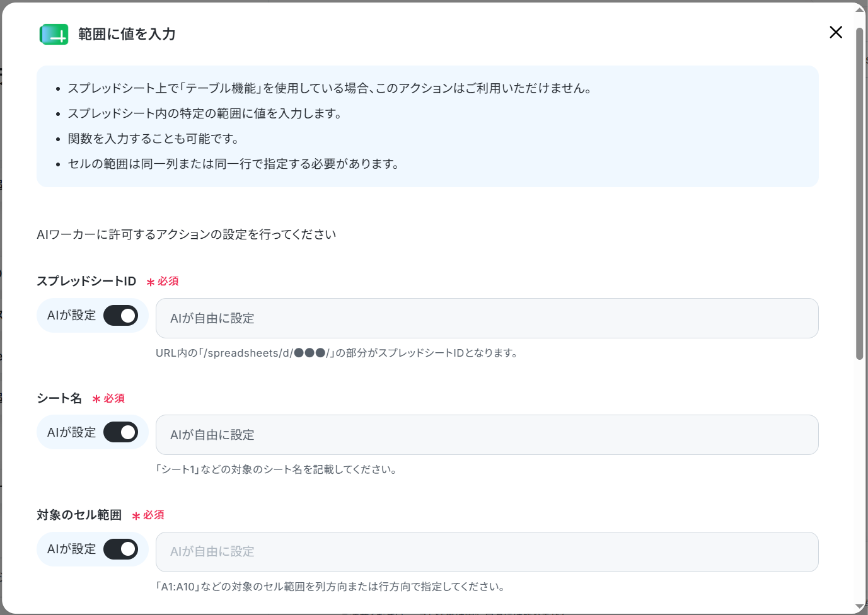This screenshot has height=615, width=868.
Task: Click the scrollbar up arrow
Action: (860, 9)
